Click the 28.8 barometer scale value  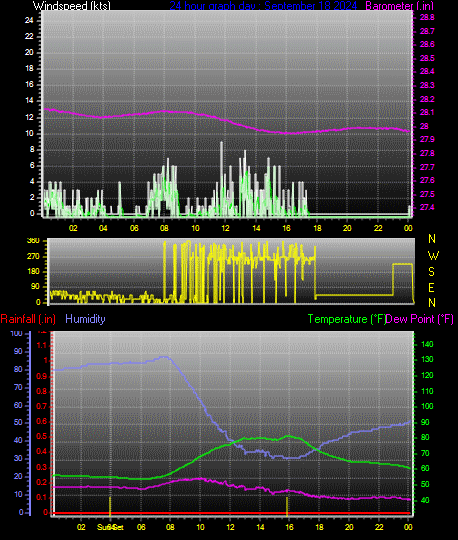[427, 17]
